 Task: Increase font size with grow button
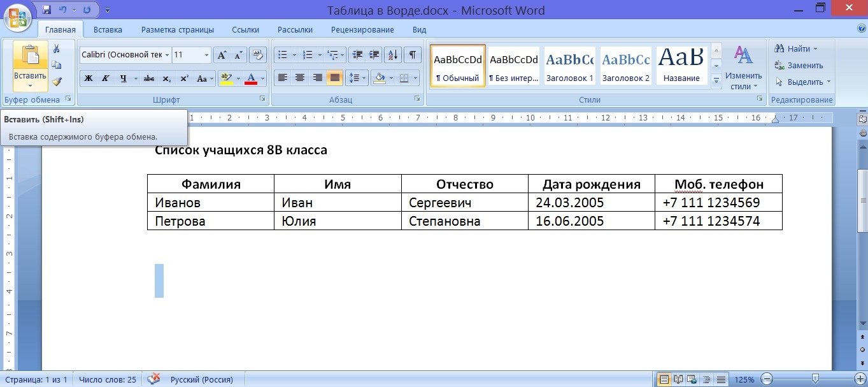point(222,55)
